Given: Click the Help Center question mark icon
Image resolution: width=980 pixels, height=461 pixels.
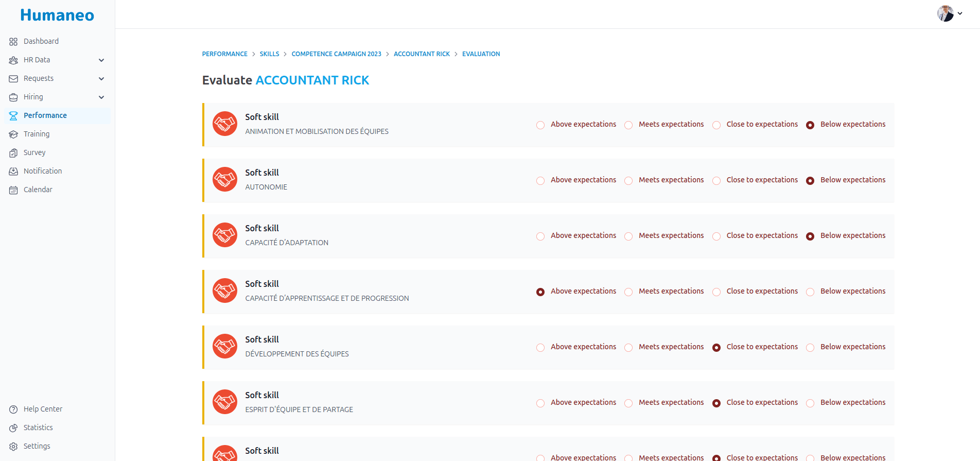Looking at the screenshot, I should coord(13,409).
